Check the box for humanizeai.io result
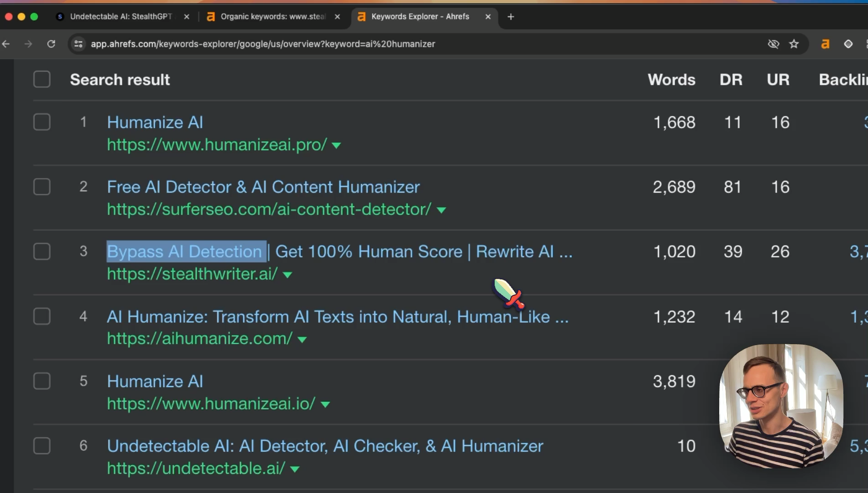This screenshot has width=868, height=493. tap(42, 381)
